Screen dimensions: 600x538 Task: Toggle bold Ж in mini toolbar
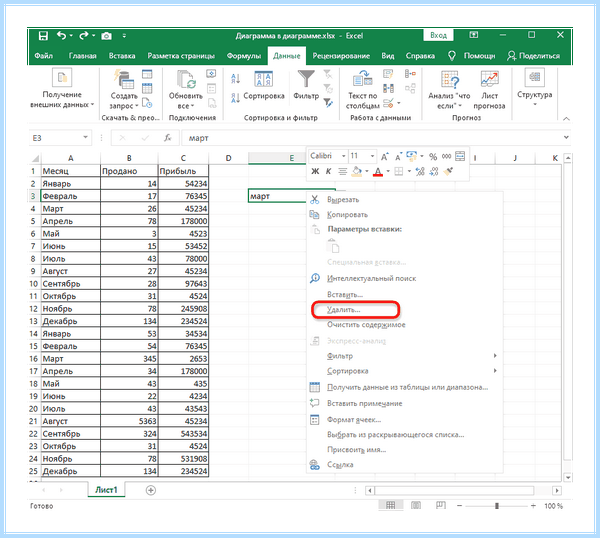[315, 171]
